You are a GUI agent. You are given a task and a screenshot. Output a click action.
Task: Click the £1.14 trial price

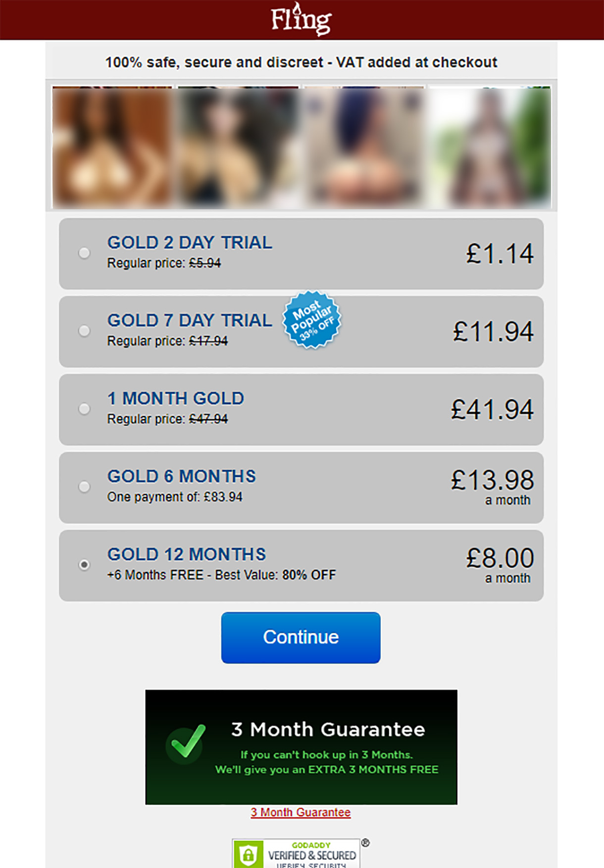click(499, 254)
